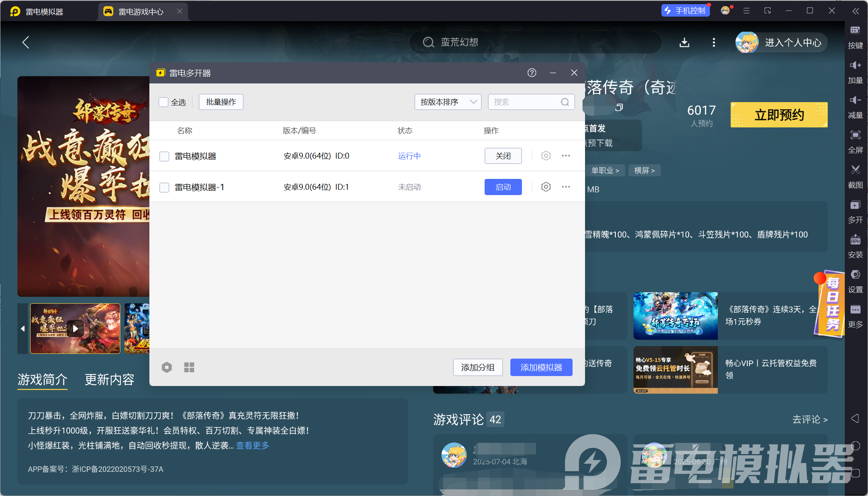Check the 全选 checkbox
The width and height of the screenshot is (868, 496).
coord(163,102)
